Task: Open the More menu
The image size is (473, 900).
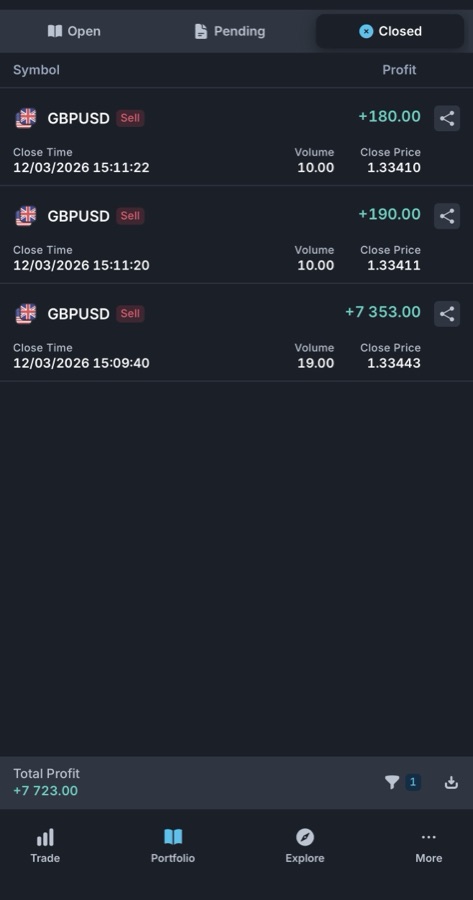Action: pos(429,846)
